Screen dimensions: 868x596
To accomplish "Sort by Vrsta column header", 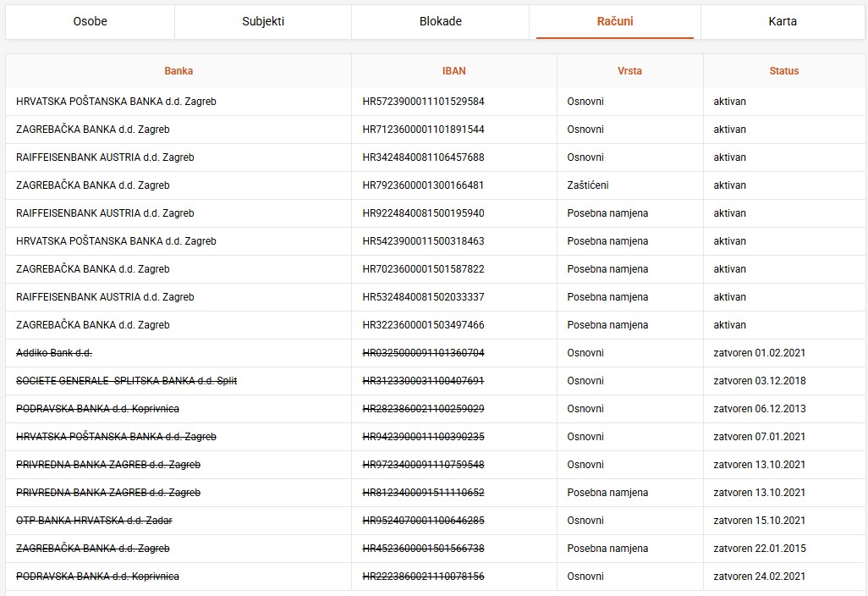I will [x=629, y=71].
